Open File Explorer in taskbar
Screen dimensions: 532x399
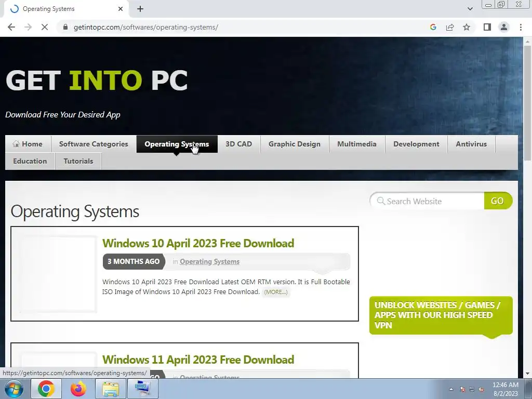click(x=111, y=389)
